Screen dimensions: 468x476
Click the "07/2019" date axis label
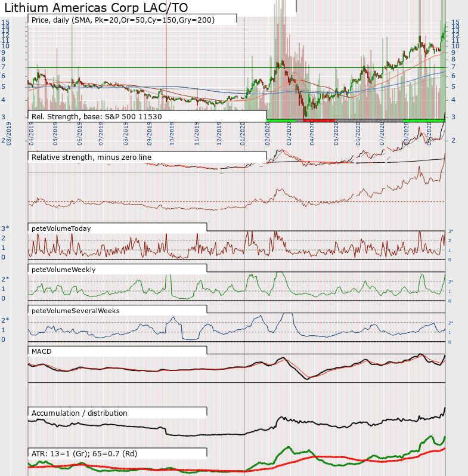(101, 134)
